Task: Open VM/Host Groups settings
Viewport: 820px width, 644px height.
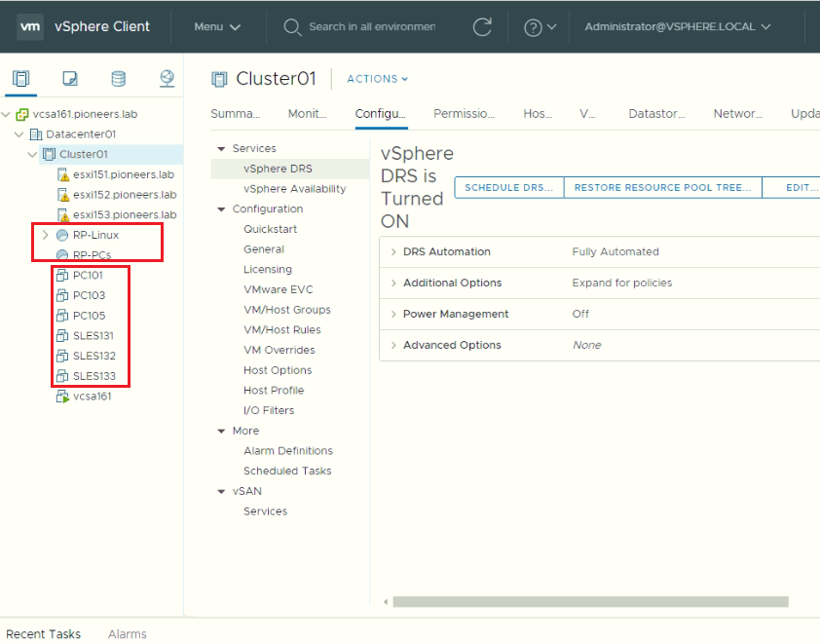Action: [x=287, y=310]
